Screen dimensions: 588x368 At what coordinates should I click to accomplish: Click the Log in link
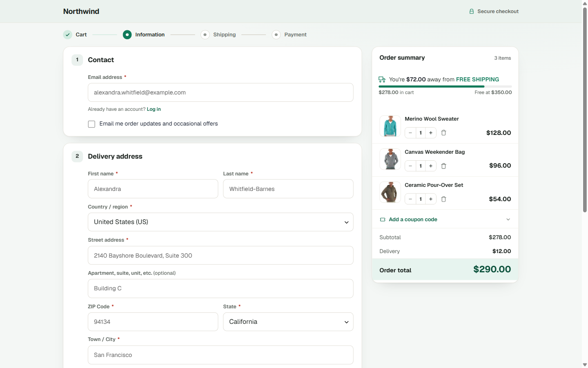154,109
